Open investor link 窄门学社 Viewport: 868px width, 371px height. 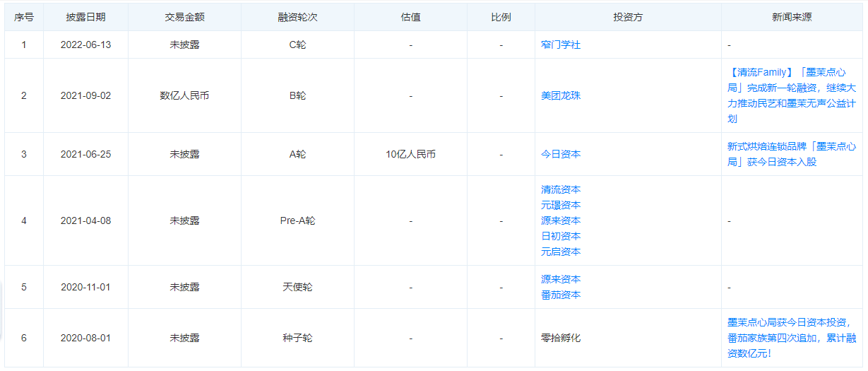(x=561, y=45)
